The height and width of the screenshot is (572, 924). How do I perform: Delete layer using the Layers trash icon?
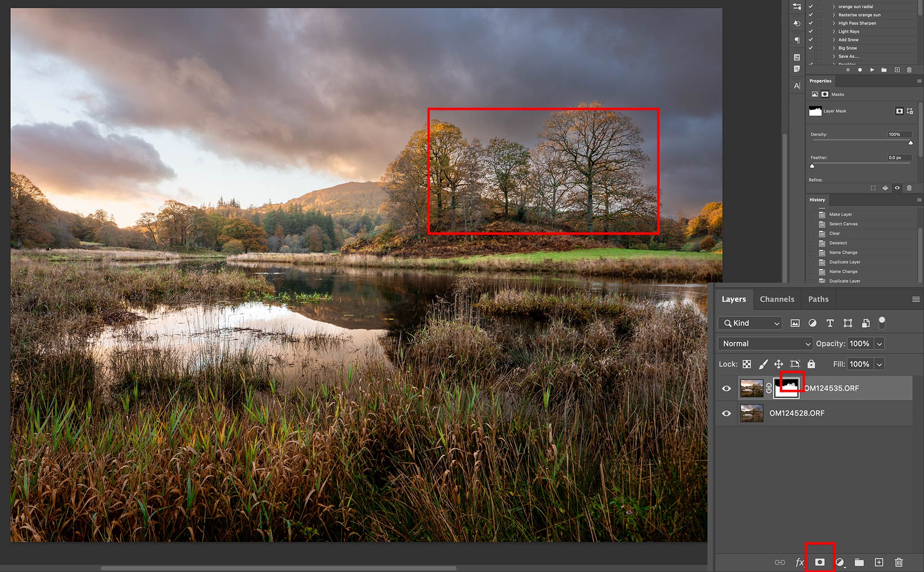coord(899,562)
